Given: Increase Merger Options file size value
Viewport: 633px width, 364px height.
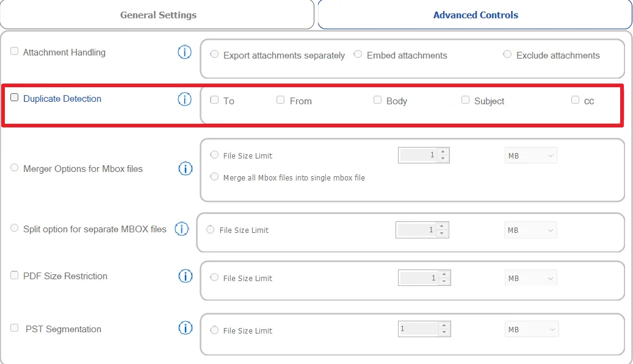Looking at the screenshot, I should coord(443,152).
